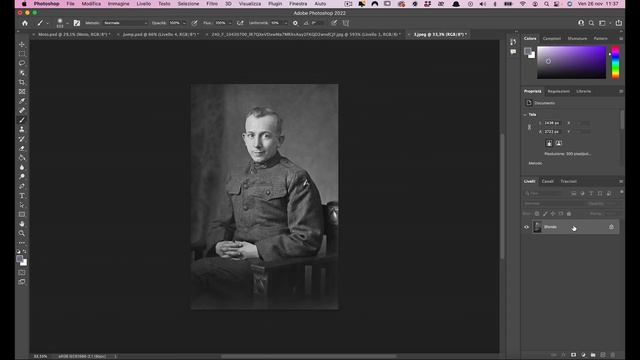Toggle visibility of the Sfondo layer
This screenshot has width=640, height=360.
(527, 227)
